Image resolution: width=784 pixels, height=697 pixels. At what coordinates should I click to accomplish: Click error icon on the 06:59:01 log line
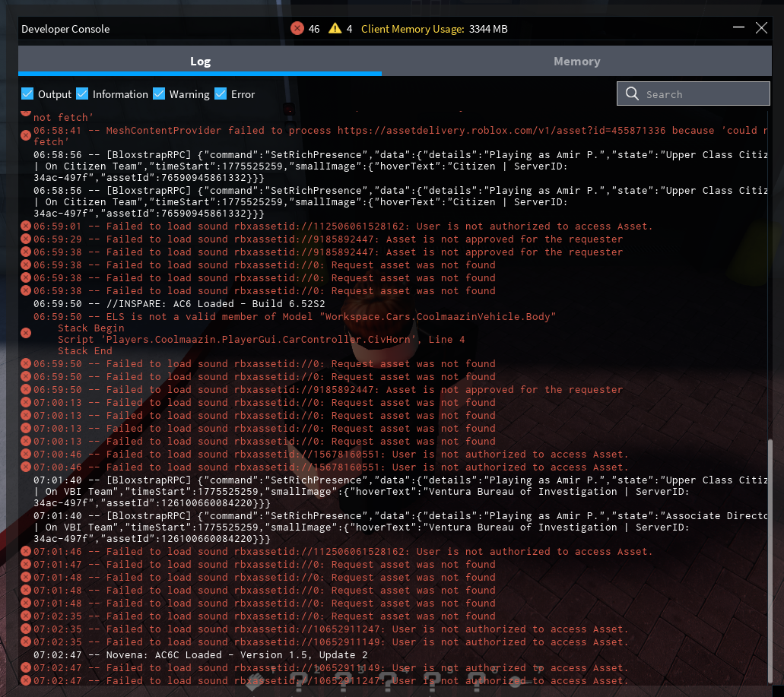coord(26,227)
